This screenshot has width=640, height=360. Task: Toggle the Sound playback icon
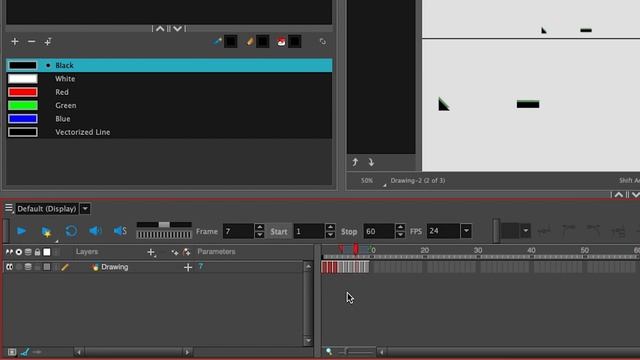tap(95, 231)
